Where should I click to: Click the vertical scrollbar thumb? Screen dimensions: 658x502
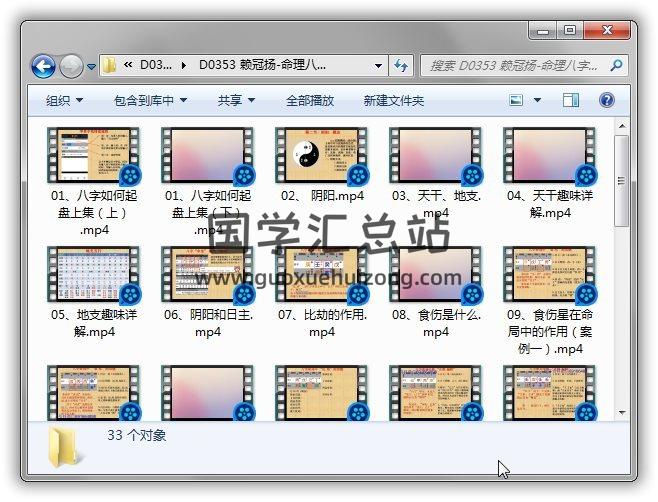click(x=622, y=180)
